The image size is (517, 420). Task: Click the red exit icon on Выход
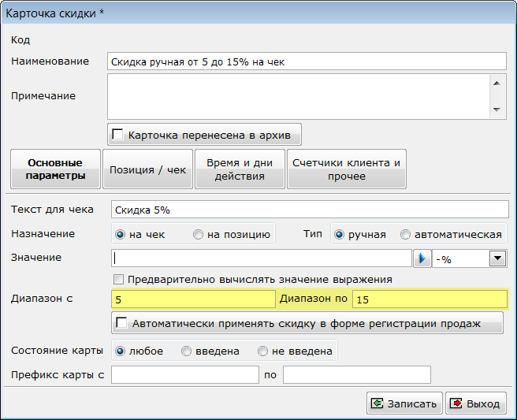[456, 403]
